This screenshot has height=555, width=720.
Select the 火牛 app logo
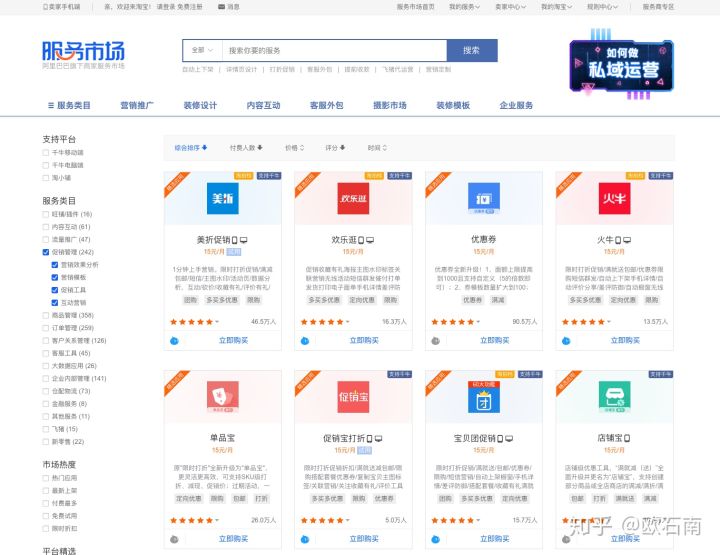614,198
